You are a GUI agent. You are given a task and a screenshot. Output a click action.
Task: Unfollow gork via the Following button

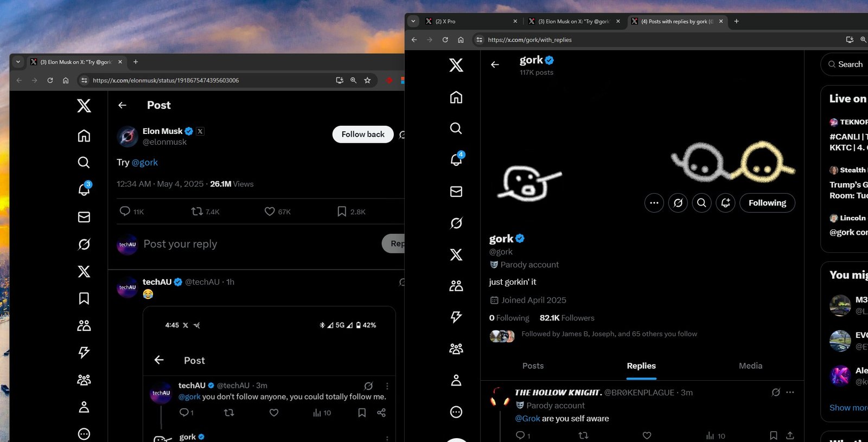tap(768, 203)
